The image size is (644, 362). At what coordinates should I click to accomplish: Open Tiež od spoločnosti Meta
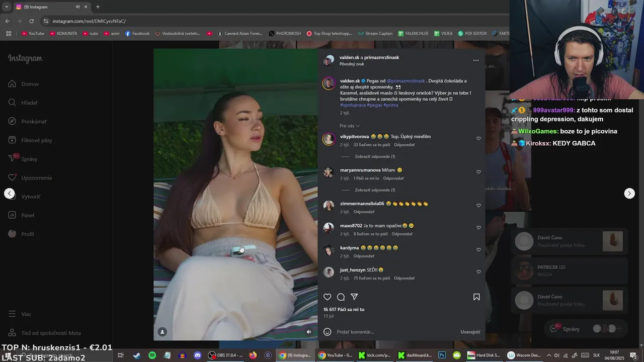pos(44,333)
